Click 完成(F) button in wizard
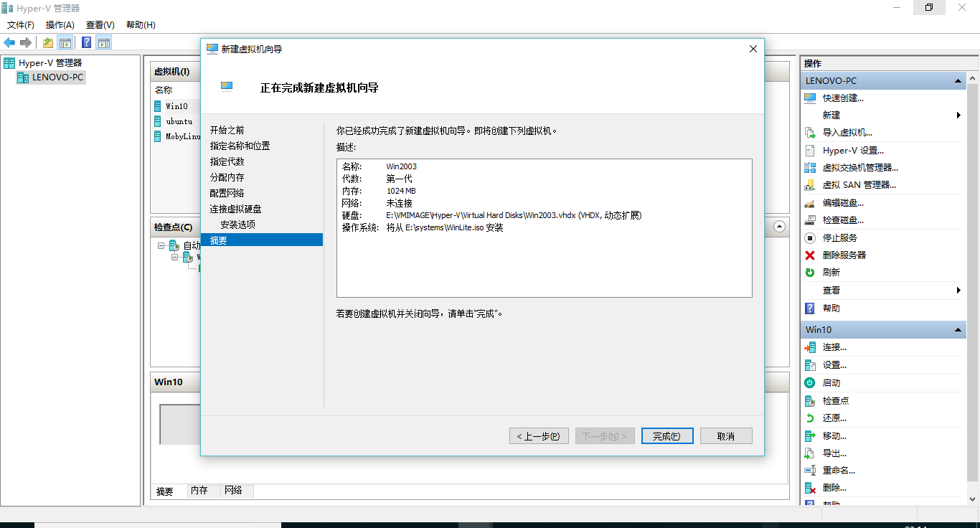 click(666, 436)
